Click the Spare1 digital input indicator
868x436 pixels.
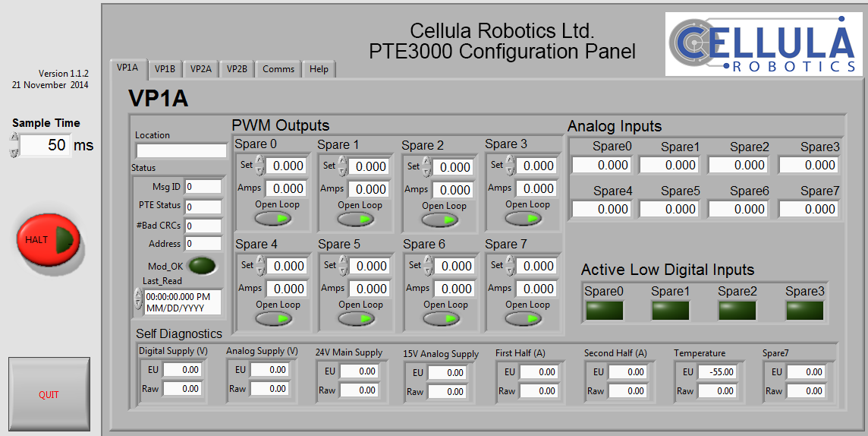point(671,310)
